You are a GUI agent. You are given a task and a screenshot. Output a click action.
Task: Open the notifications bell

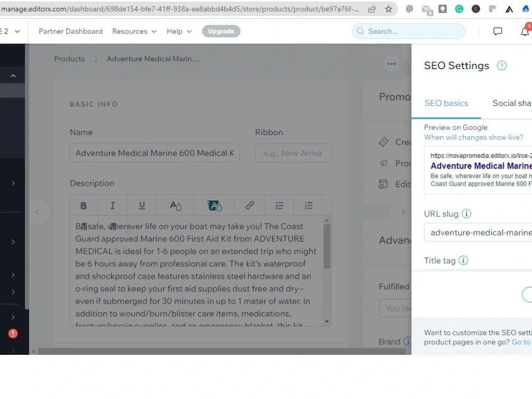click(525, 31)
